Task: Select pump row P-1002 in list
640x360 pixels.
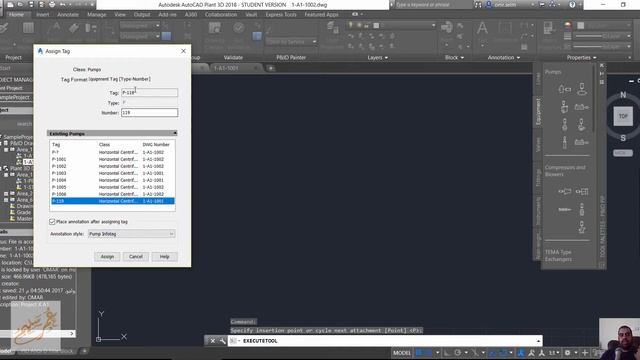Action: [x=113, y=166]
